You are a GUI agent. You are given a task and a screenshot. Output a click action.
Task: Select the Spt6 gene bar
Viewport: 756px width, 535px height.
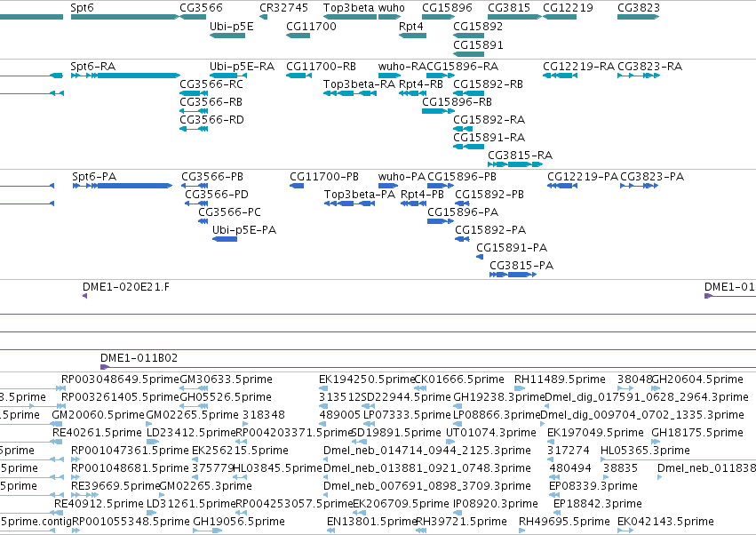coord(125,17)
